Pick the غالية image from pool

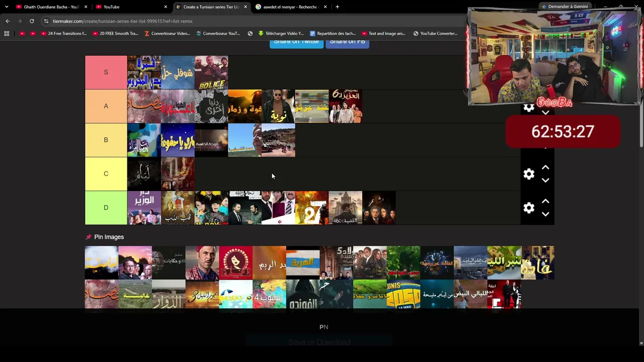(135, 296)
